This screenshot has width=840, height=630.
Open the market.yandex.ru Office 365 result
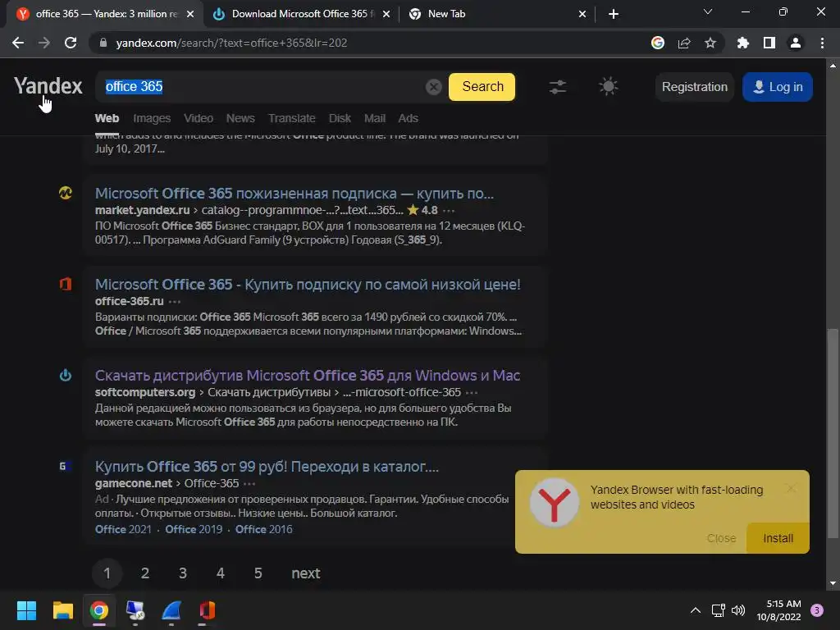[294, 194]
